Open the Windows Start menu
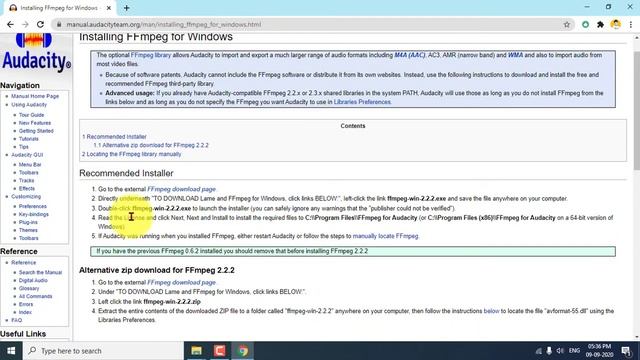640x360 pixels. [x=11, y=351]
